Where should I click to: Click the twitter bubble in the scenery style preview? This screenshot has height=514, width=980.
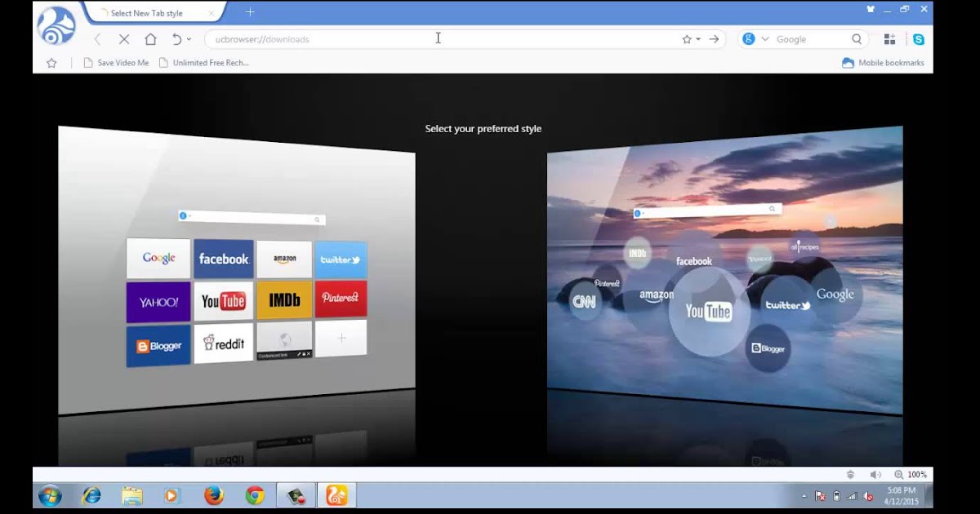tap(787, 305)
